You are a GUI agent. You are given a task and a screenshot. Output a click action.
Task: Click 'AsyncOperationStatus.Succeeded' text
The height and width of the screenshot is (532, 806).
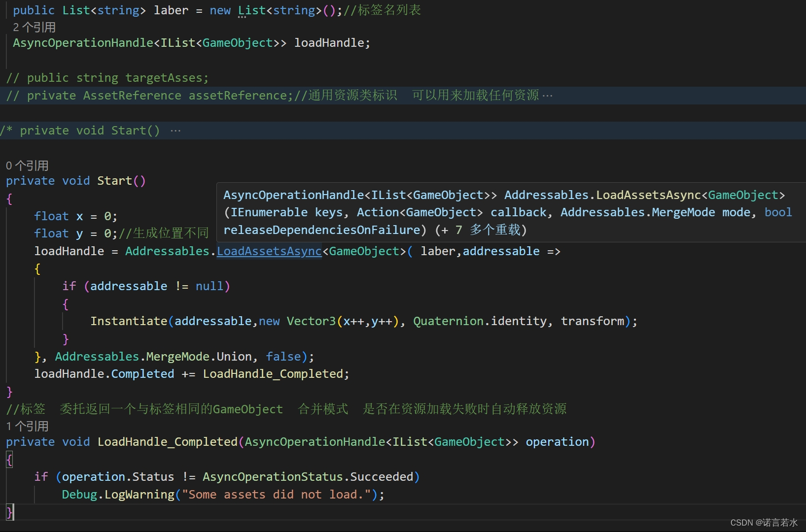[308, 477]
